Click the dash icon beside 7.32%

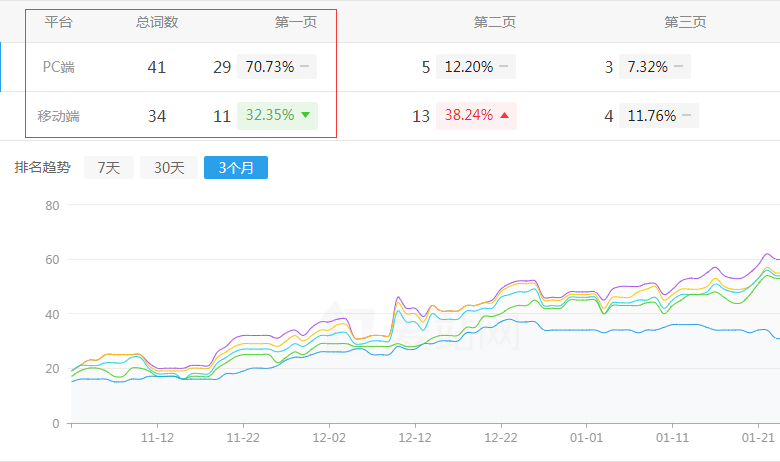coord(678,67)
